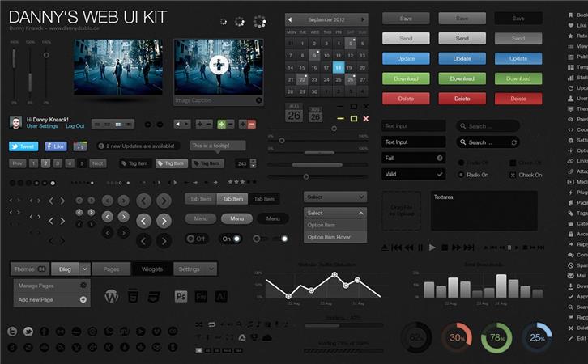Expand the Blog tab dropdown arrow
Image resolution: width=588 pixels, height=364 pixels.
83,269
